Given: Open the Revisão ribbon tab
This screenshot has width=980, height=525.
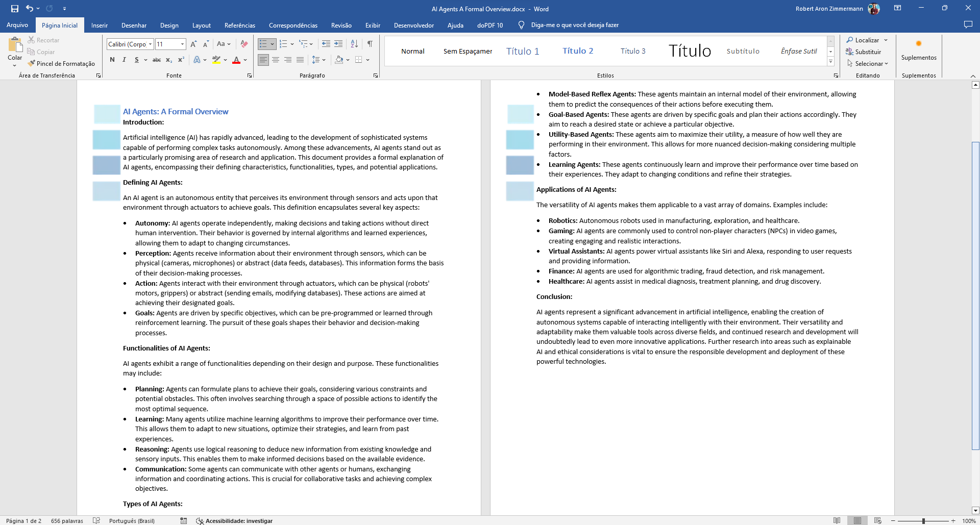Looking at the screenshot, I should pyautogui.click(x=341, y=25).
